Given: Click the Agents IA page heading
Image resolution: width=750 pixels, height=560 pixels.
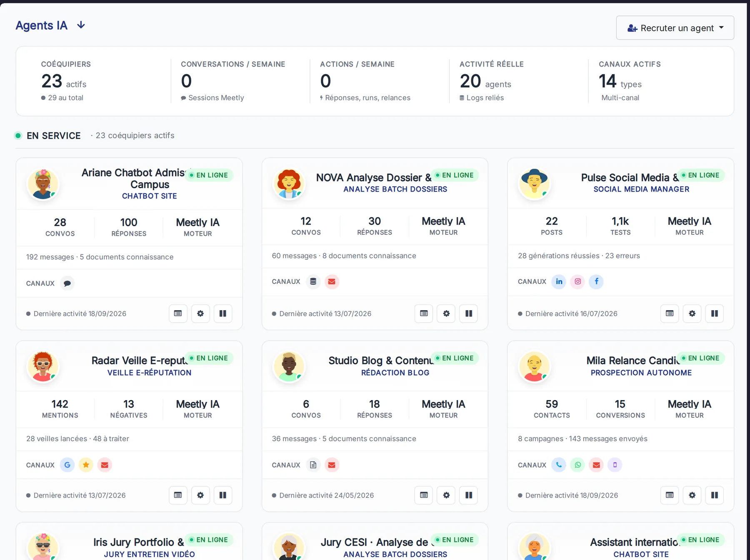Looking at the screenshot, I should click(x=42, y=25).
